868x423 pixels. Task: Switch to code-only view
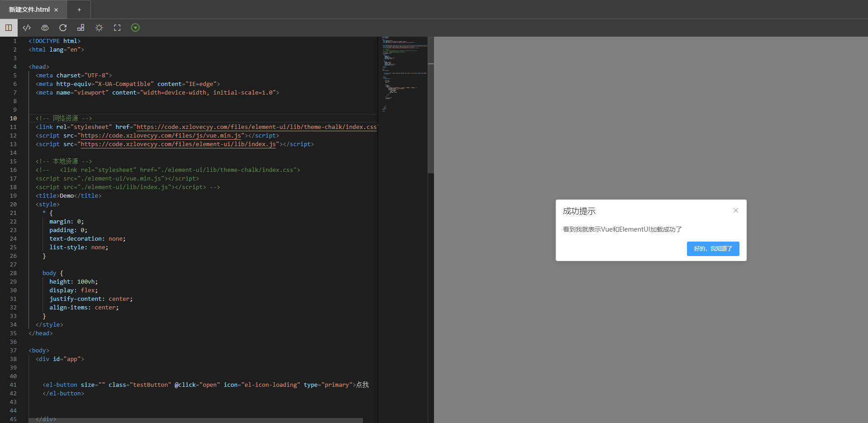27,28
